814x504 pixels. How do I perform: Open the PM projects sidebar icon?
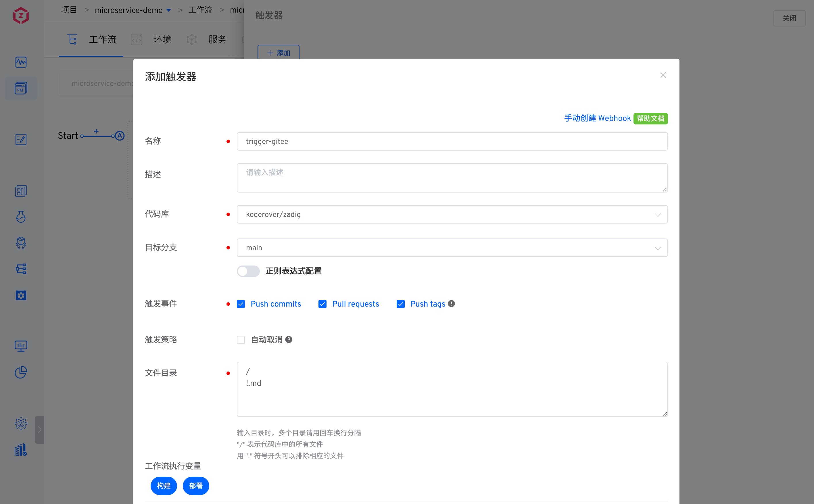[x=21, y=88]
